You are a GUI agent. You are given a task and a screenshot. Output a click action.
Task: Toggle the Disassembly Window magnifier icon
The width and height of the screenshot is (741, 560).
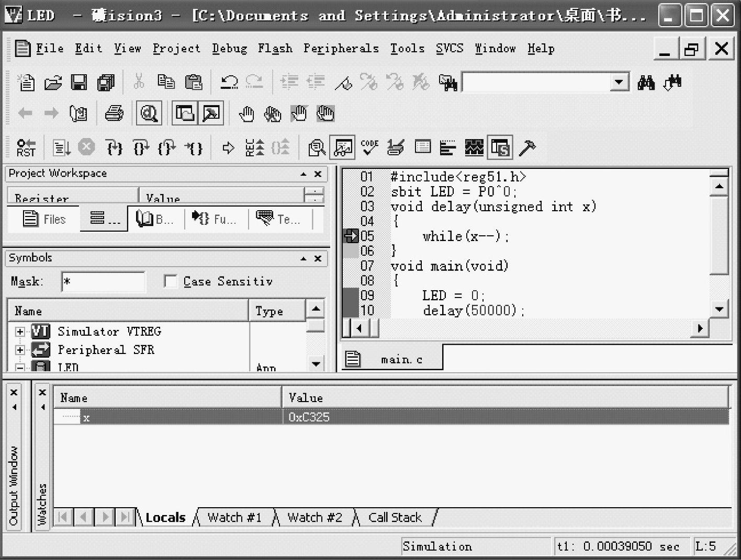(x=317, y=148)
